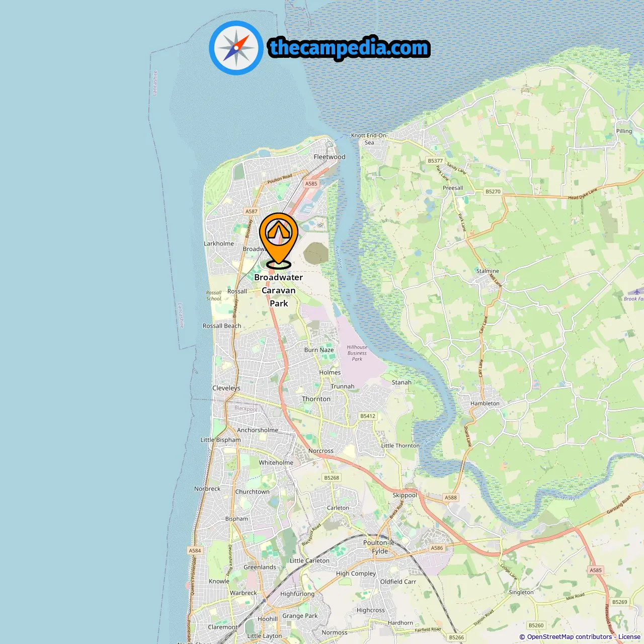Click the Poulton-le-Fylde town label

tap(380, 547)
